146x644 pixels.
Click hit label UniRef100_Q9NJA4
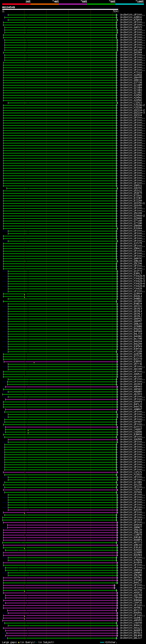click(x=131, y=261)
